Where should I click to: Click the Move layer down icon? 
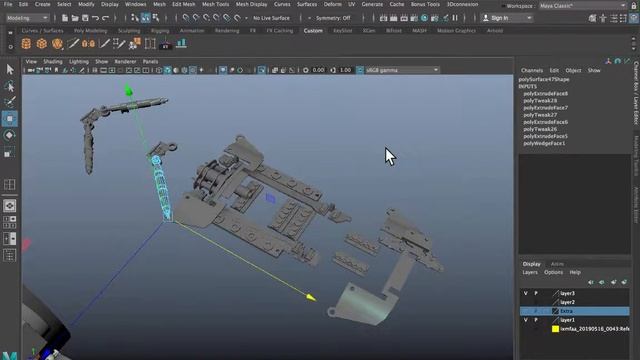click(x=602, y=282)
